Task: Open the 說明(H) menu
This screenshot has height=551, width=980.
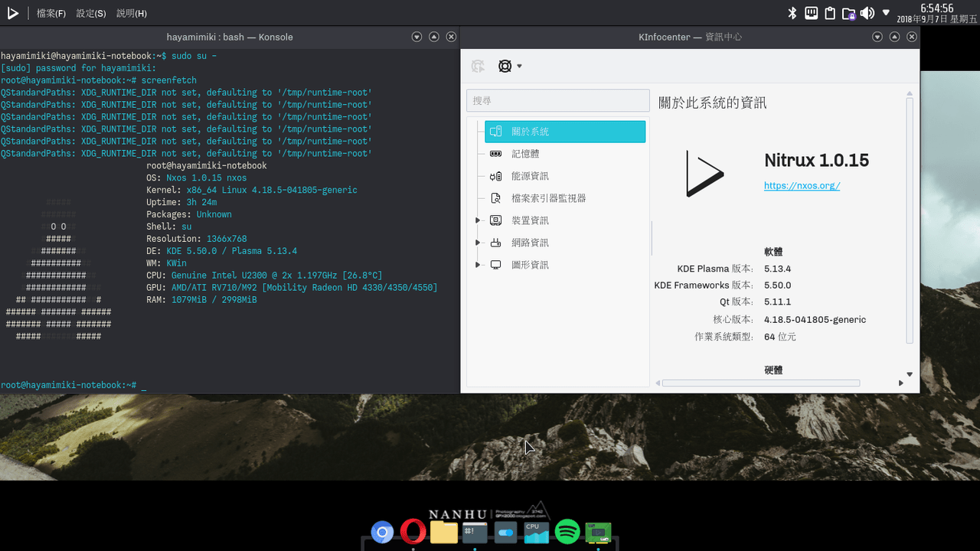Action: (132, 12)
